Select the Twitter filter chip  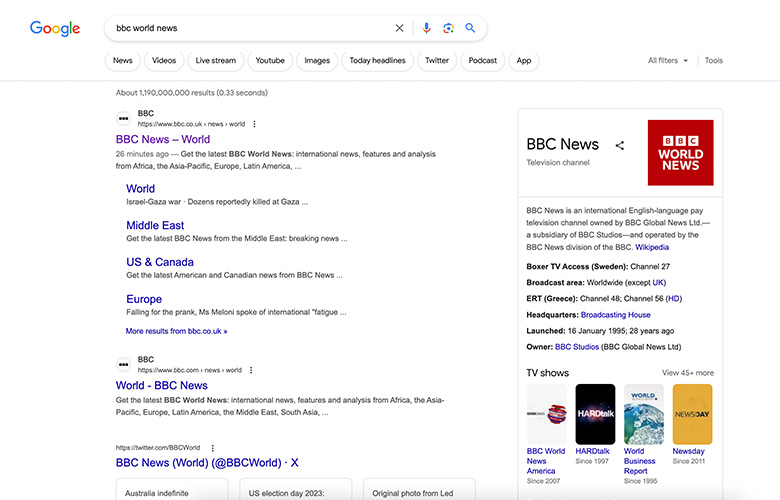[437, 61]
